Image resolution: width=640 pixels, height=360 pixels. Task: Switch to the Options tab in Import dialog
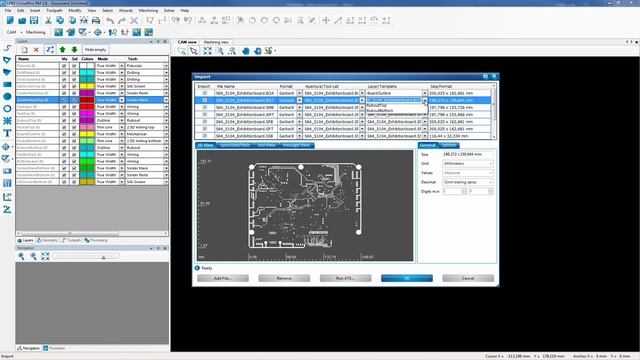(x=448, y=145)
